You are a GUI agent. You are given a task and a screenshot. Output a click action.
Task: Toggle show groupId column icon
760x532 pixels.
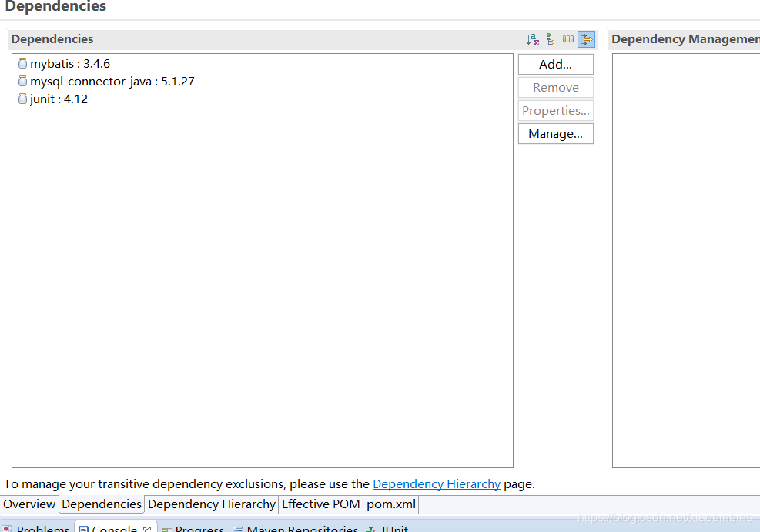pos(568,39)
